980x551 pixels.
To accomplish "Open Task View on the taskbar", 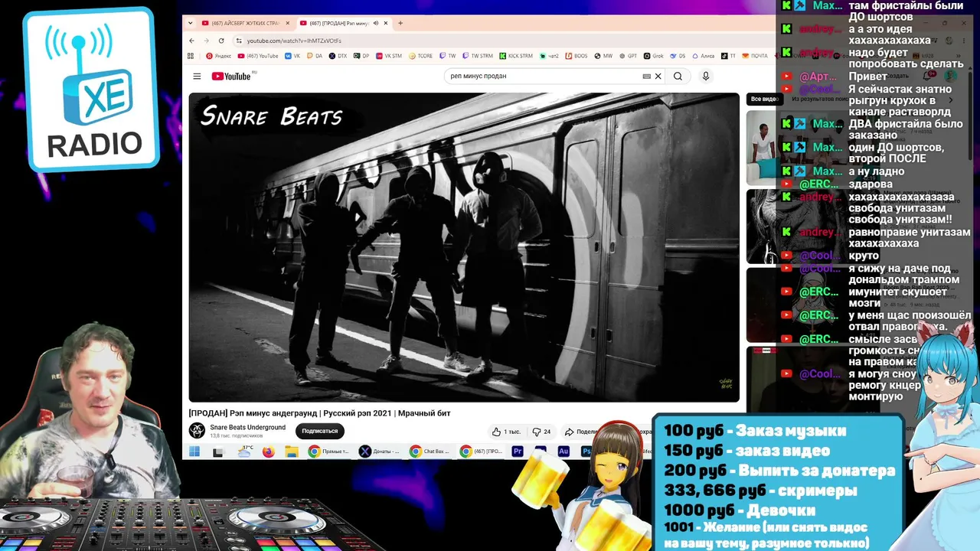I will [x=218, y=452].
